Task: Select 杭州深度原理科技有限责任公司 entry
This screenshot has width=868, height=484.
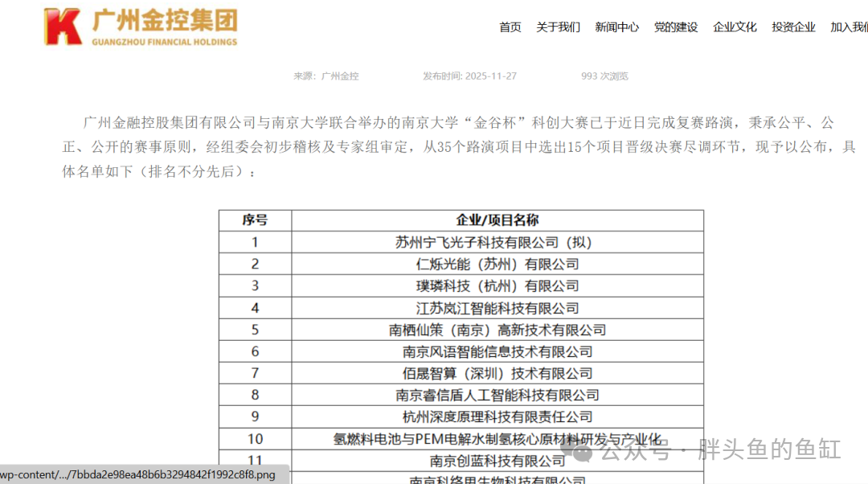Action: point(497,416)
